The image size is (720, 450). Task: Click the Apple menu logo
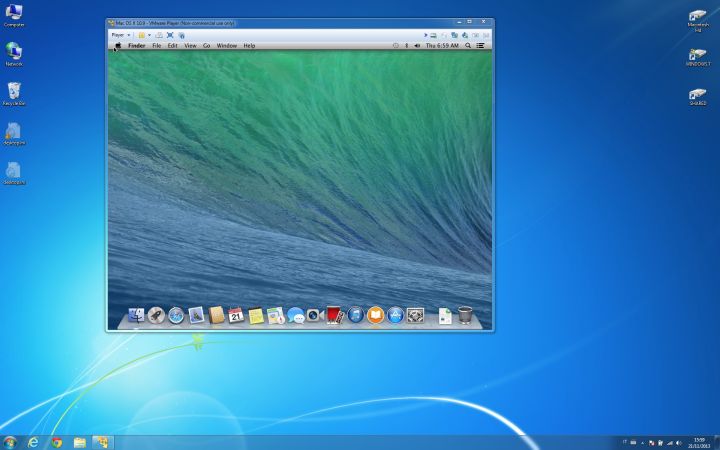118,45
